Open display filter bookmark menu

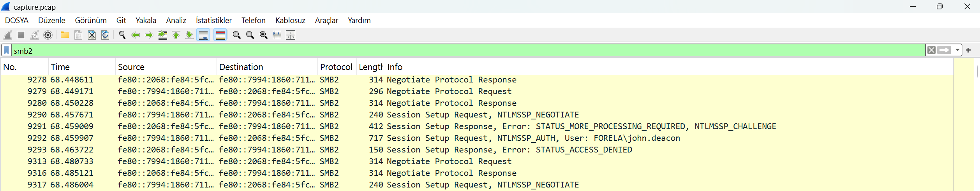click(7, 51)
